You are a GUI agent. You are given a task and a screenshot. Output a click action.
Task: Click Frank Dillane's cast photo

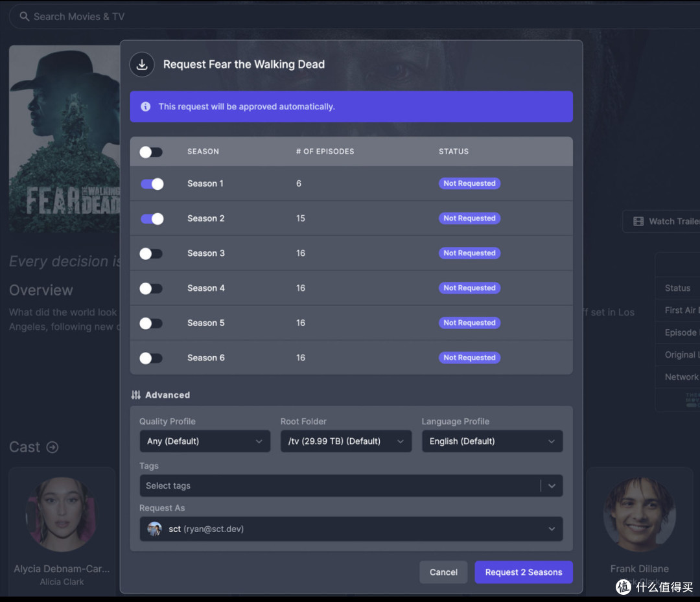pos(639,515)
